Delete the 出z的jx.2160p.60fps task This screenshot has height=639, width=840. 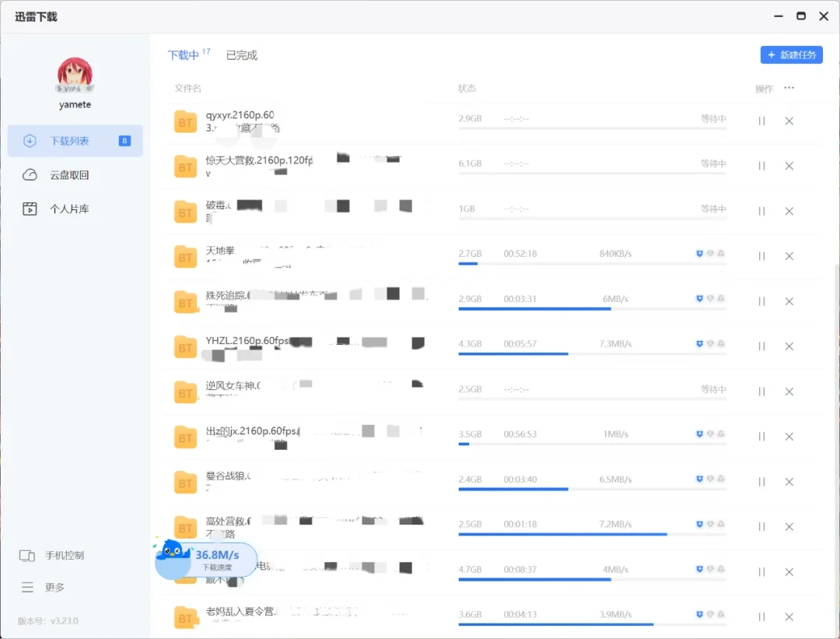789,437
